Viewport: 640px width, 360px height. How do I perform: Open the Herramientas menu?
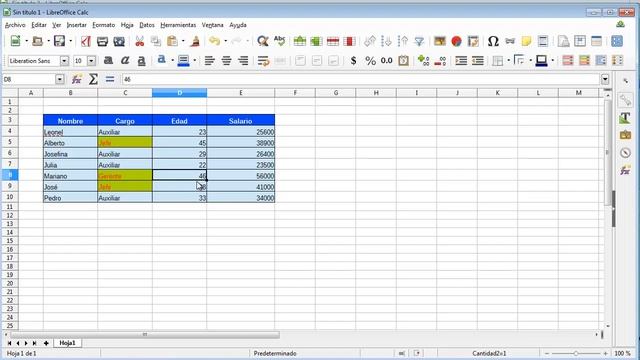point(178,25)
